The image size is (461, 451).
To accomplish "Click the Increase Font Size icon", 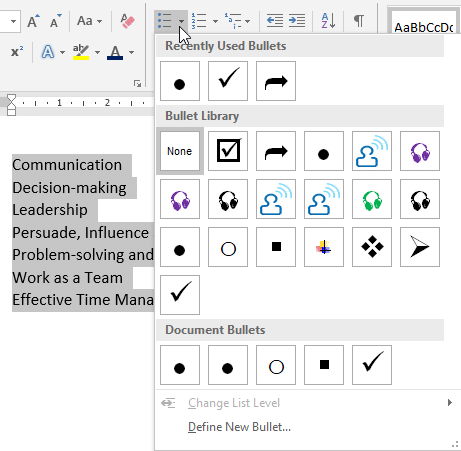I will pyautogui.click(x=33, y=21).
